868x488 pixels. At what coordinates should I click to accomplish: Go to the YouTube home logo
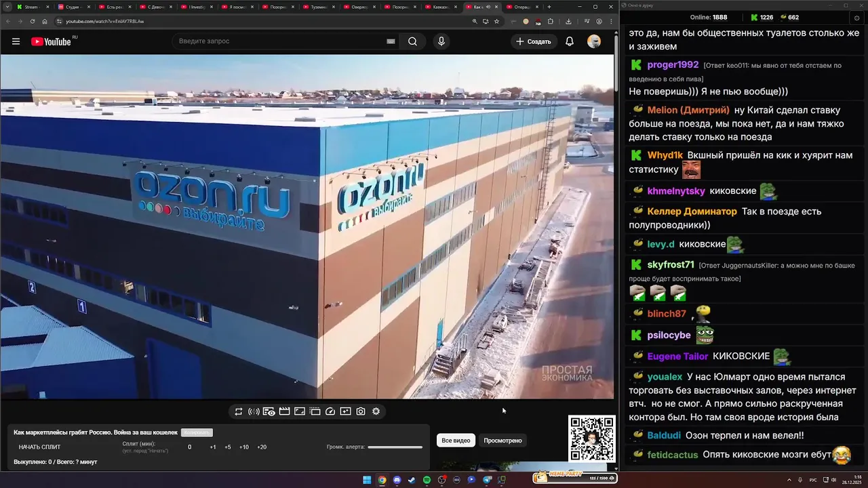coord(52,41)
